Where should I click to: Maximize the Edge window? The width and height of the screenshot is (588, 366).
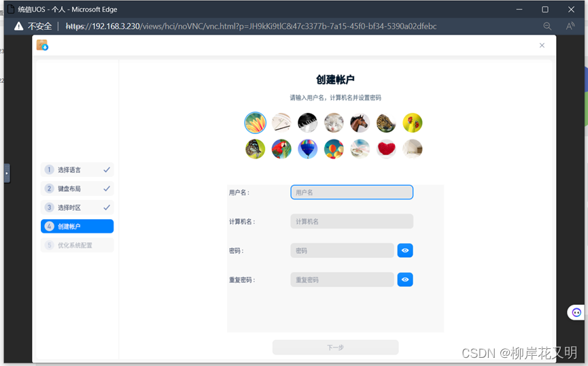pyautogui.click(x=545, y=10)
